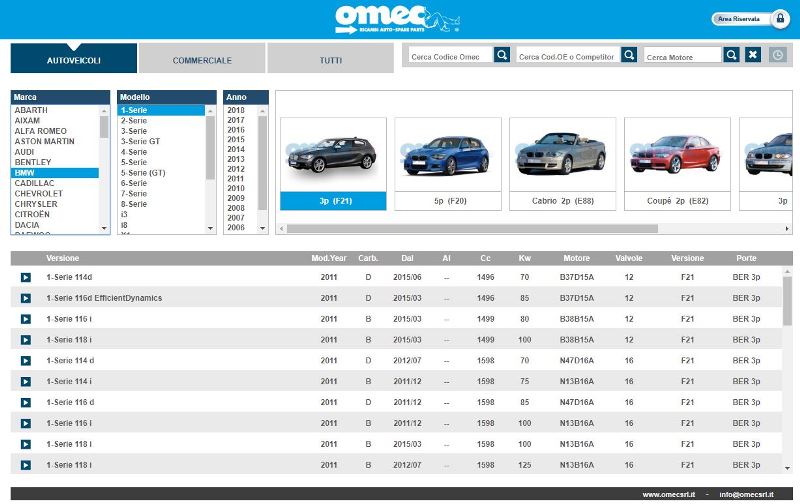Open details arrow for 118 i 125 Kw row
Viewport: 800px width, 504px height.
coord(26,465)
